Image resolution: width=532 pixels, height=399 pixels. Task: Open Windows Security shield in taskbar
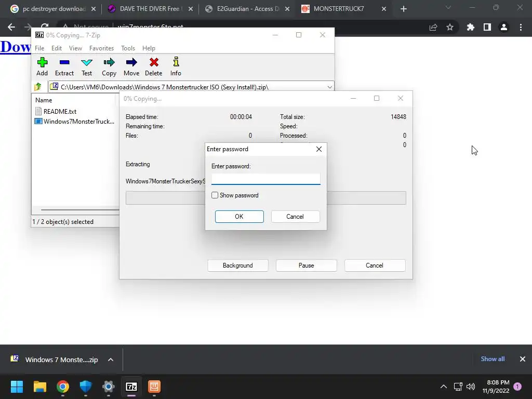pos(86,387)
